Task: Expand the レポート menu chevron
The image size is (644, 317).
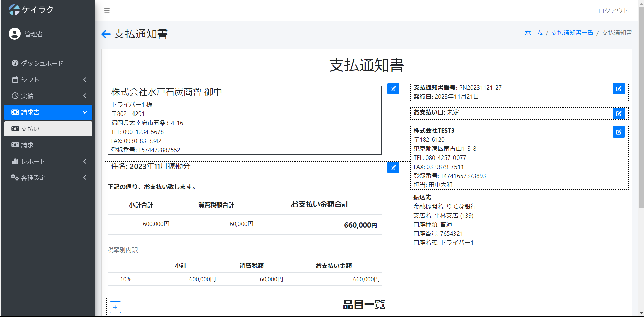Action: (x=85, y=161)
